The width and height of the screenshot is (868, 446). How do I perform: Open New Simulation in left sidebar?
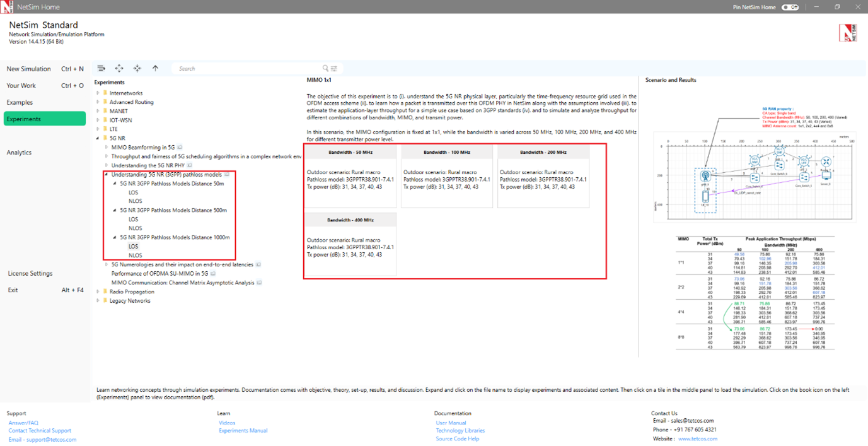pyautogui.click(x=29, y=69)
